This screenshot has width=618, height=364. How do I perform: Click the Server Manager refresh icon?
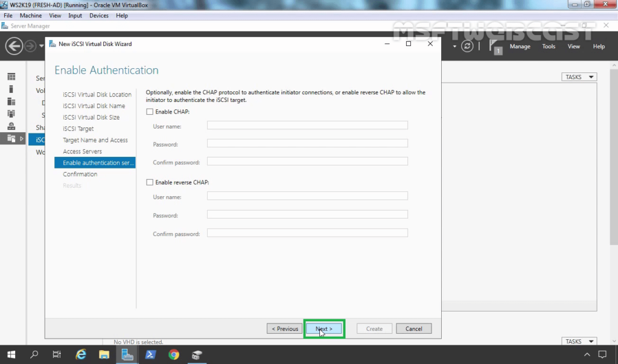click(467, 46)
